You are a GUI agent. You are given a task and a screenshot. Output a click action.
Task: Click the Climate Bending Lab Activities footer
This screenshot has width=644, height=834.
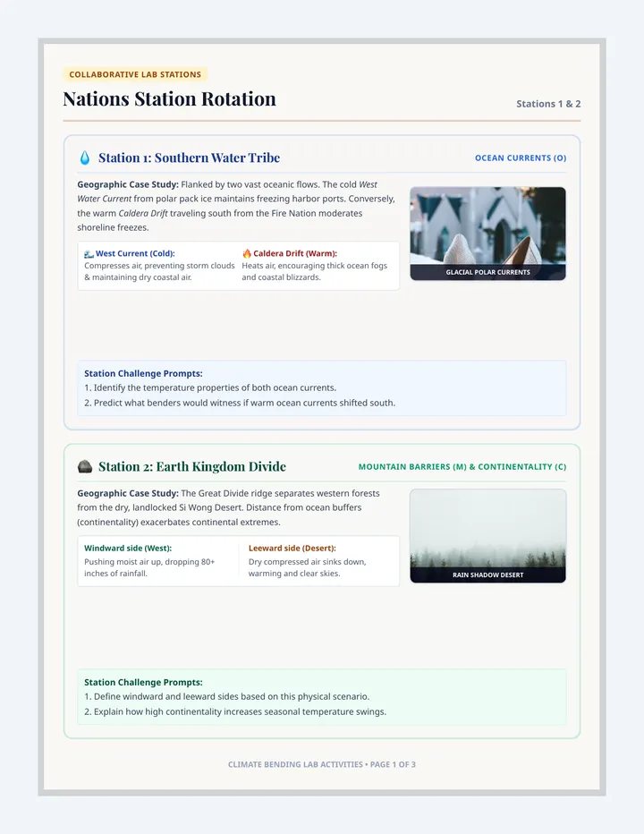(x=322, y=764)
